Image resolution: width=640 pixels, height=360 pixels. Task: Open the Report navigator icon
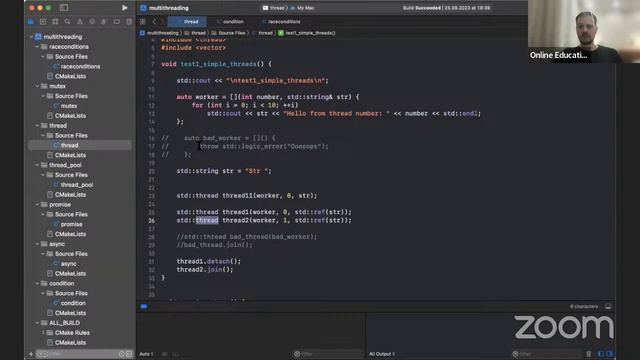[129, 22]
